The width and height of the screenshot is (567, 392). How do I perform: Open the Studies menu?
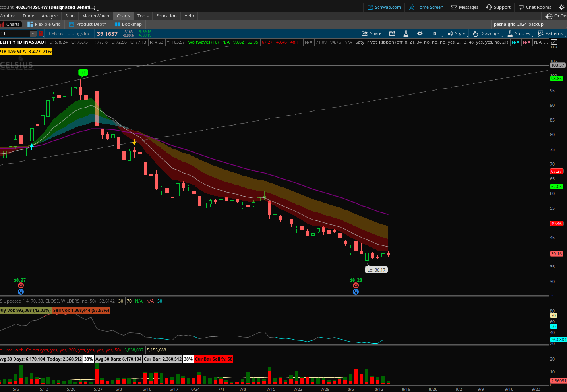[519, 33]
